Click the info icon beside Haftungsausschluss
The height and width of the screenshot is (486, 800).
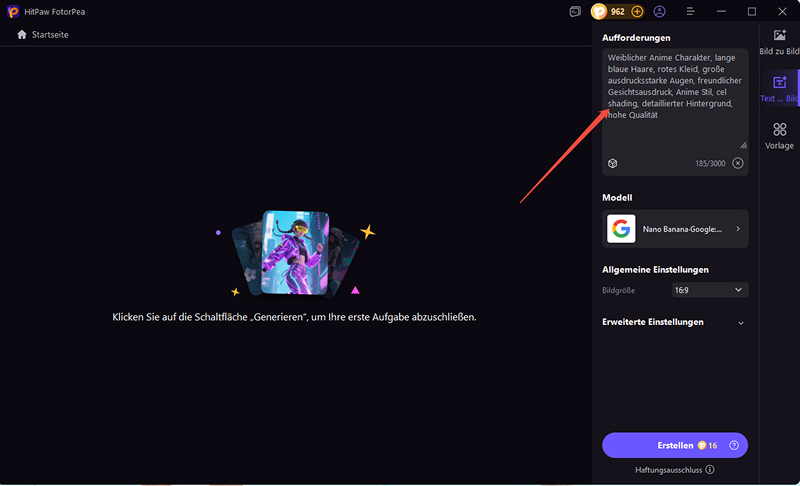tap(710, 469)
